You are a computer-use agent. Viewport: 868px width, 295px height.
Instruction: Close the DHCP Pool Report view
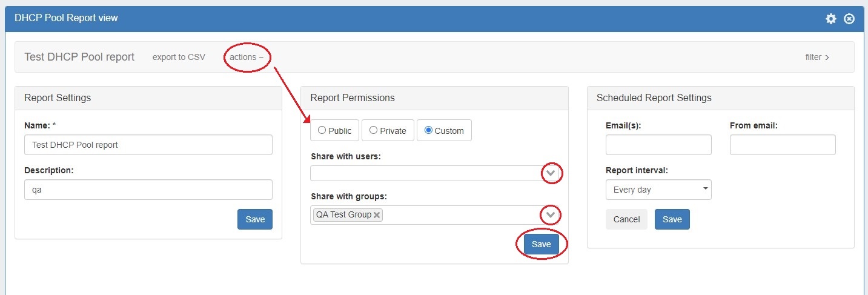click(x=849, y=19)
